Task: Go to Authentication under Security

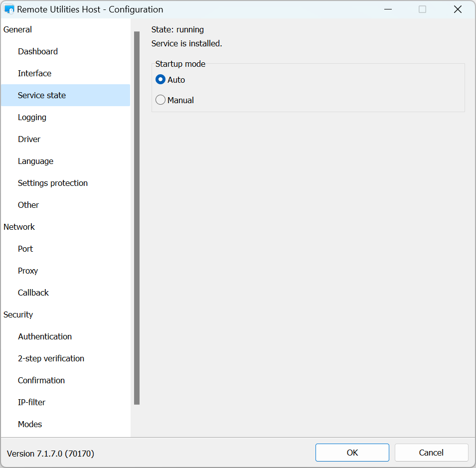Action: point(45,336)
